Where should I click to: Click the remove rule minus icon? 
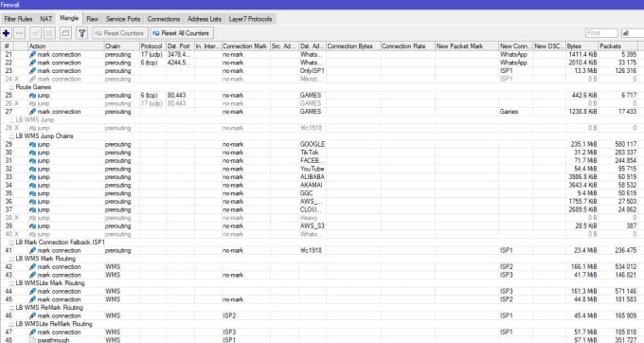click(20, 33)
